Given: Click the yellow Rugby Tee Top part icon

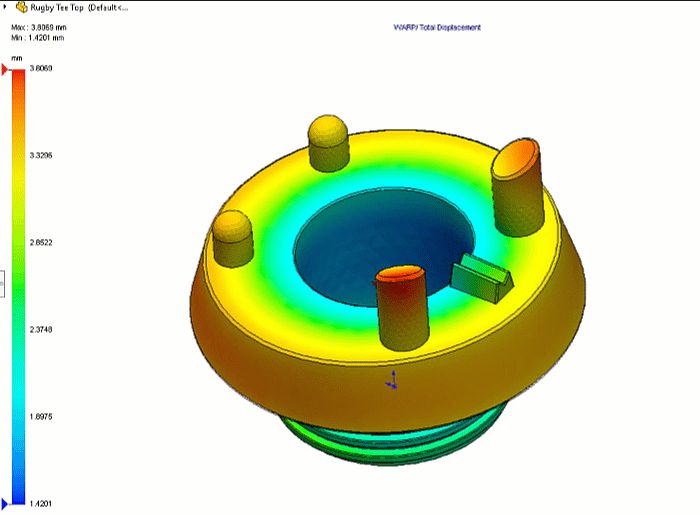Looking at the screenshot, I should coord(21,6).
